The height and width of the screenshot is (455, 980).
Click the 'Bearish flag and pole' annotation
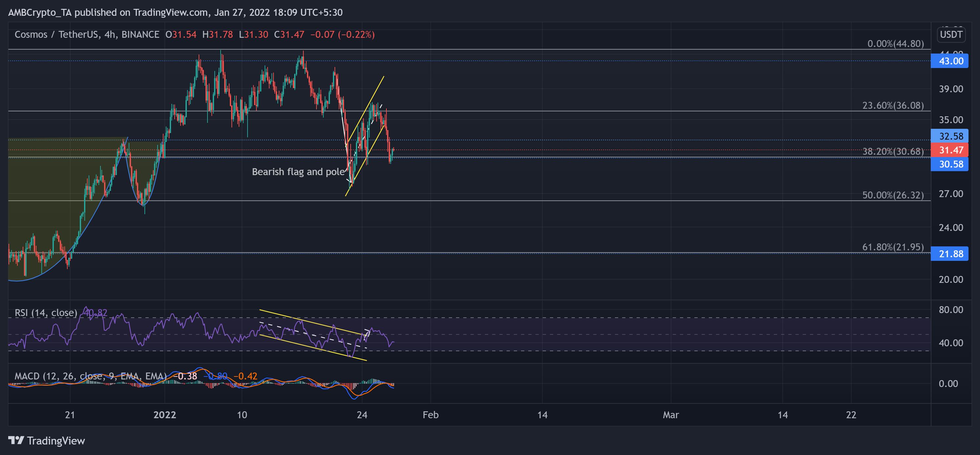(298, 172)
